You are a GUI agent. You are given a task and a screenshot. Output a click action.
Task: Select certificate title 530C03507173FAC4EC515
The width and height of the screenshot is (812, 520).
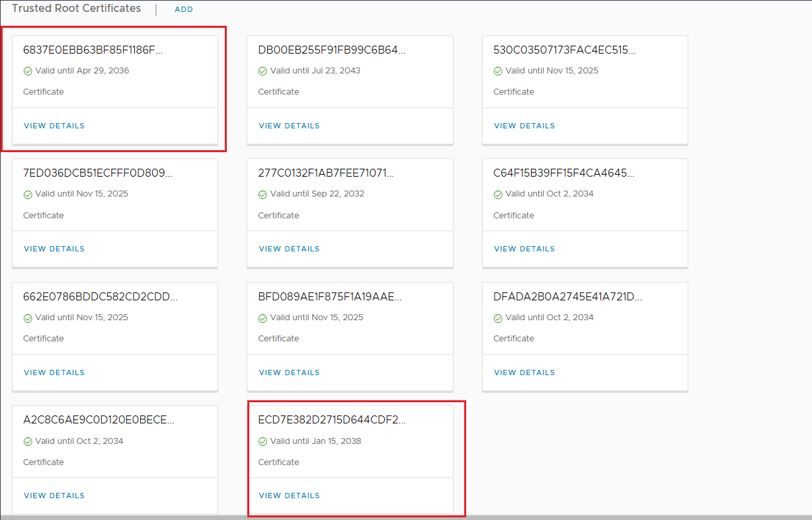[x=565, y=50]
